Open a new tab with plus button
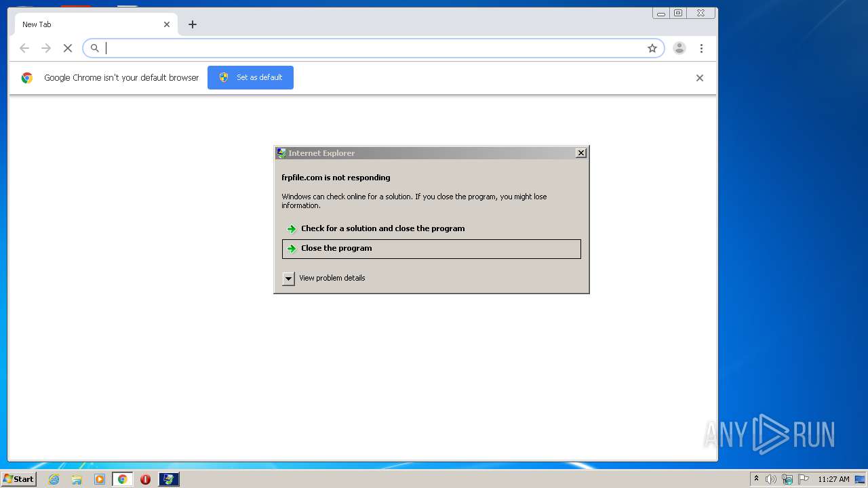The width and height of the screenshot is (868, 488). (x=193, y=24)
